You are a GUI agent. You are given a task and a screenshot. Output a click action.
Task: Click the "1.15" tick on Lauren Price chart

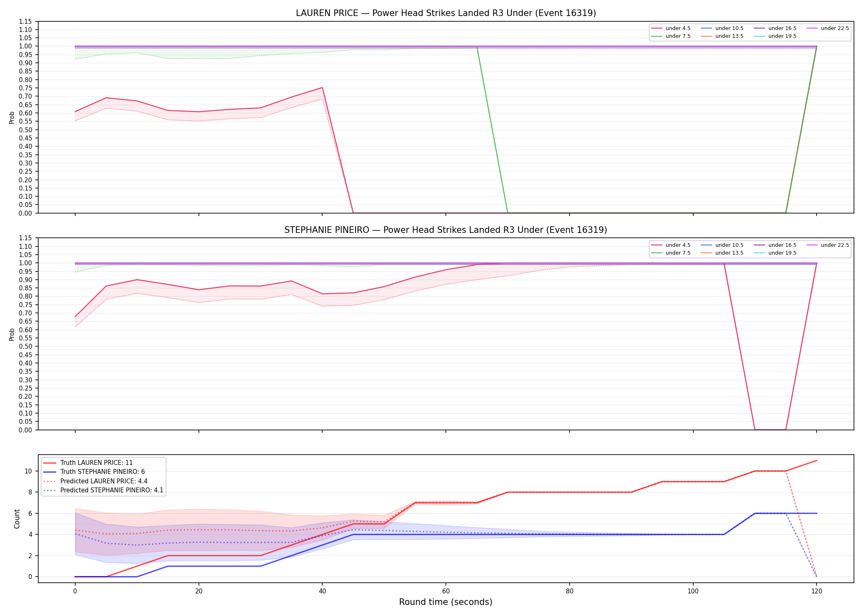(25, 21)
